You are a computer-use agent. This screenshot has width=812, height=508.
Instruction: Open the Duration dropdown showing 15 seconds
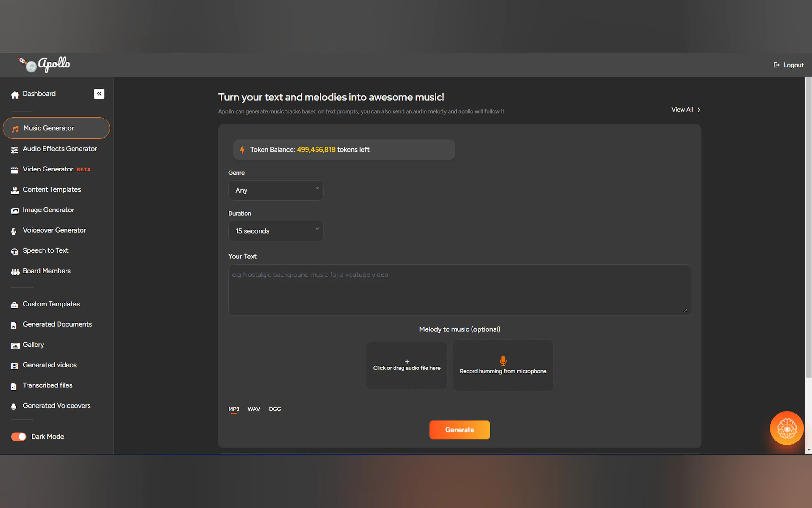click(276, 231)
